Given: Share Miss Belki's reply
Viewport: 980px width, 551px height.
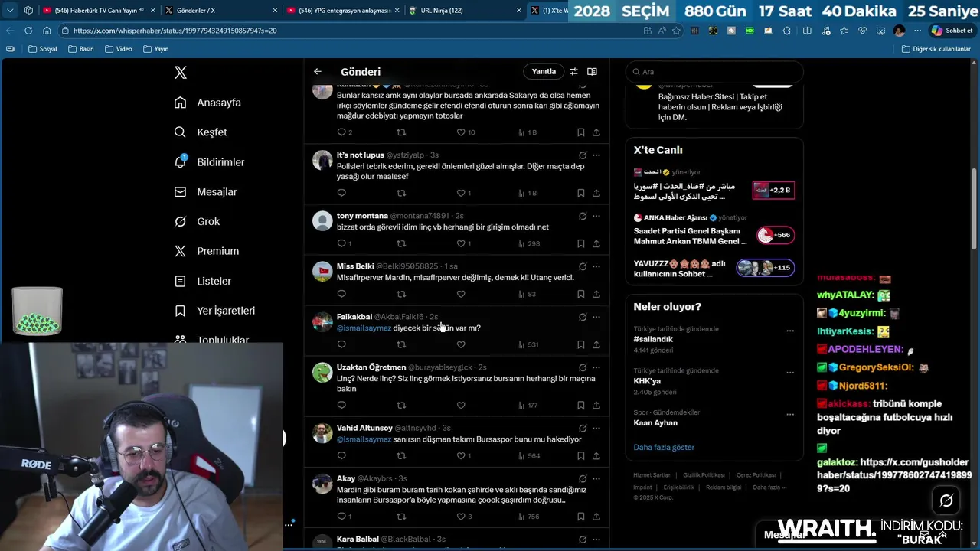Looking at the screenshot, I should click(596, 294).
